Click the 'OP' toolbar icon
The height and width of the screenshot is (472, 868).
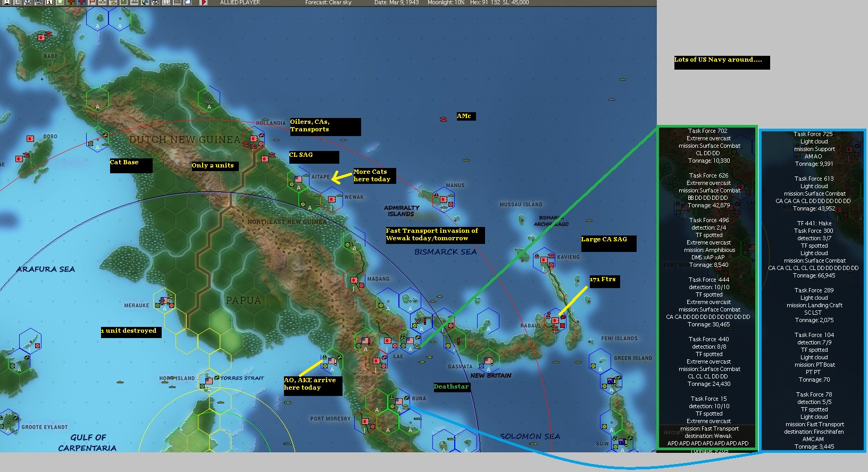pyautogui.click(x=166, y=2)
